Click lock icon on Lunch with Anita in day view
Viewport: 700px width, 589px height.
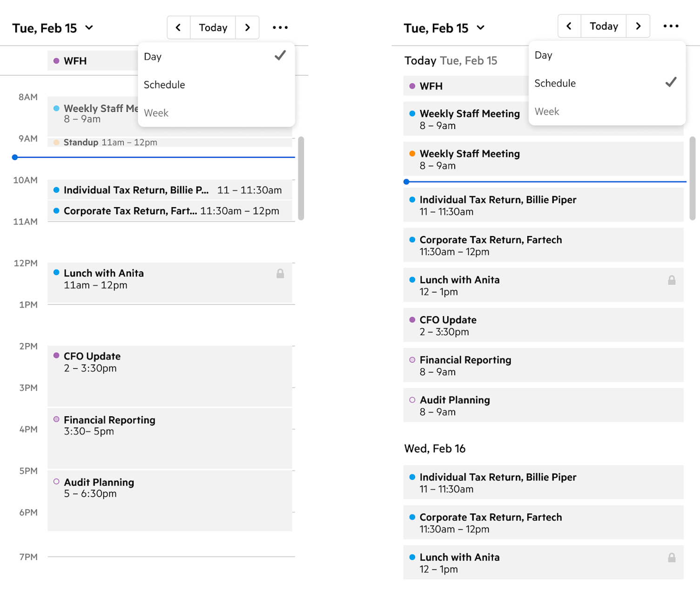point(280,273)
